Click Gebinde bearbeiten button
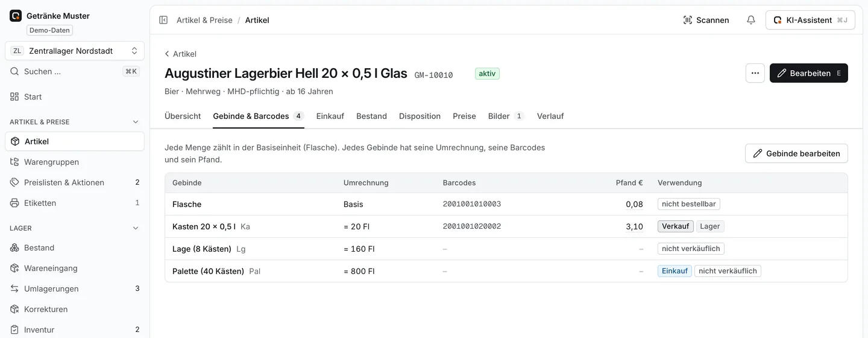Image resolution: width=868 pixels, height=338 pixels. click(796, 153)
